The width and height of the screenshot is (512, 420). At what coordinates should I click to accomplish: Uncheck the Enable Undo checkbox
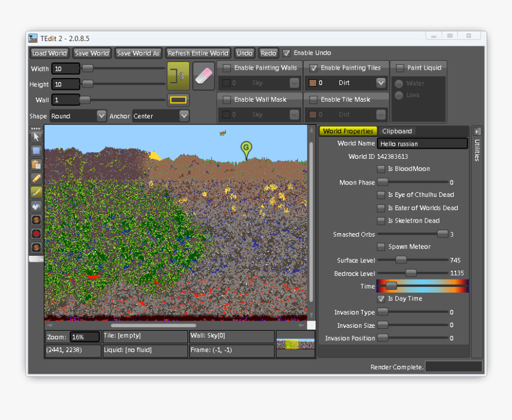(x=287, y=53)
